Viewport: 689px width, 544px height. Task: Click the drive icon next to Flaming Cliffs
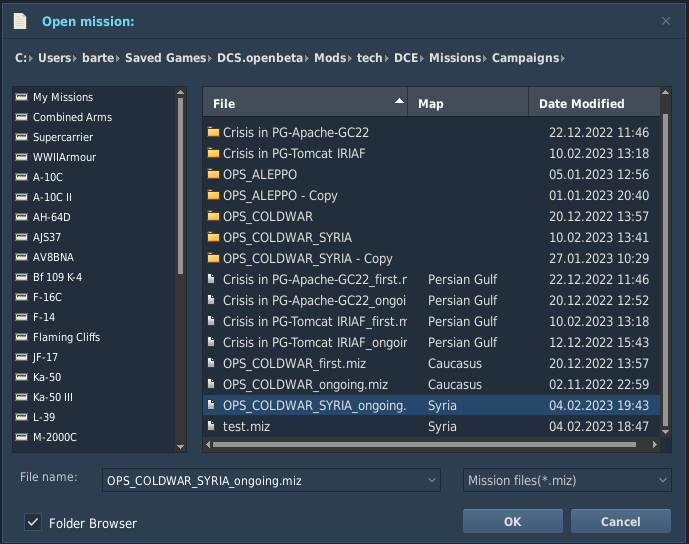pyautogui.click(x=21, y=337)
